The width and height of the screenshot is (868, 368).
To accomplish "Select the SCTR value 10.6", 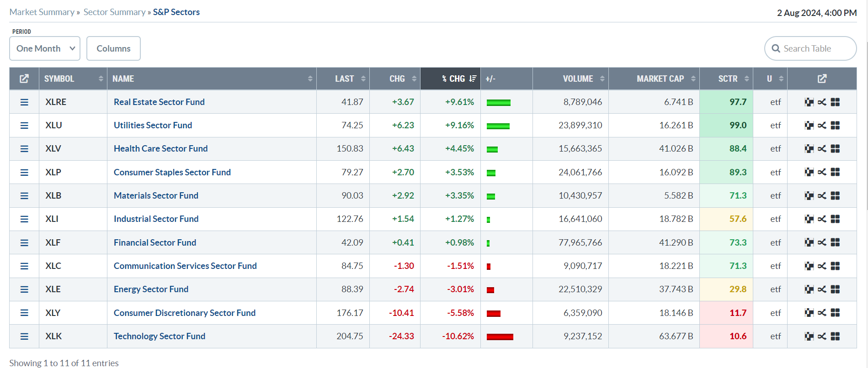I will (738, 336).
